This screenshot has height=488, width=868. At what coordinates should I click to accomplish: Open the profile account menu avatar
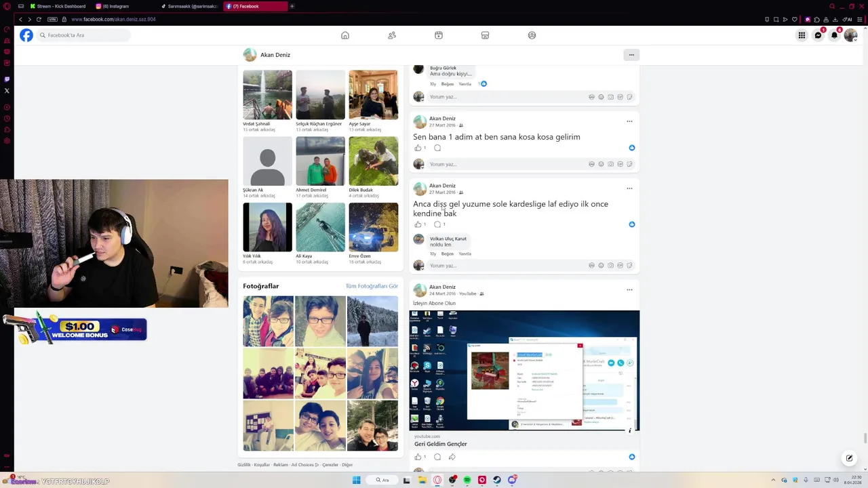(850, 35)
